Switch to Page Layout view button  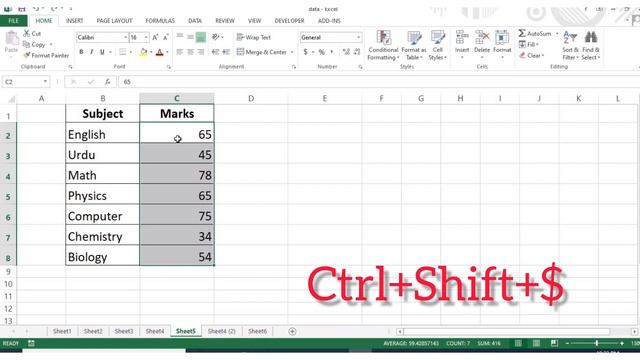(x=536, y=344)
